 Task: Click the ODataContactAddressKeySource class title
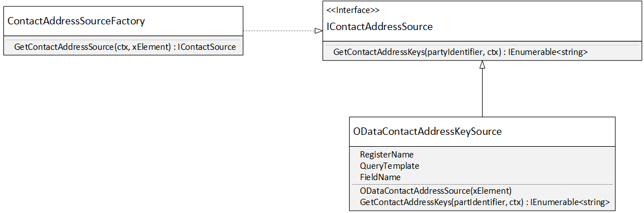click(428, 131)
